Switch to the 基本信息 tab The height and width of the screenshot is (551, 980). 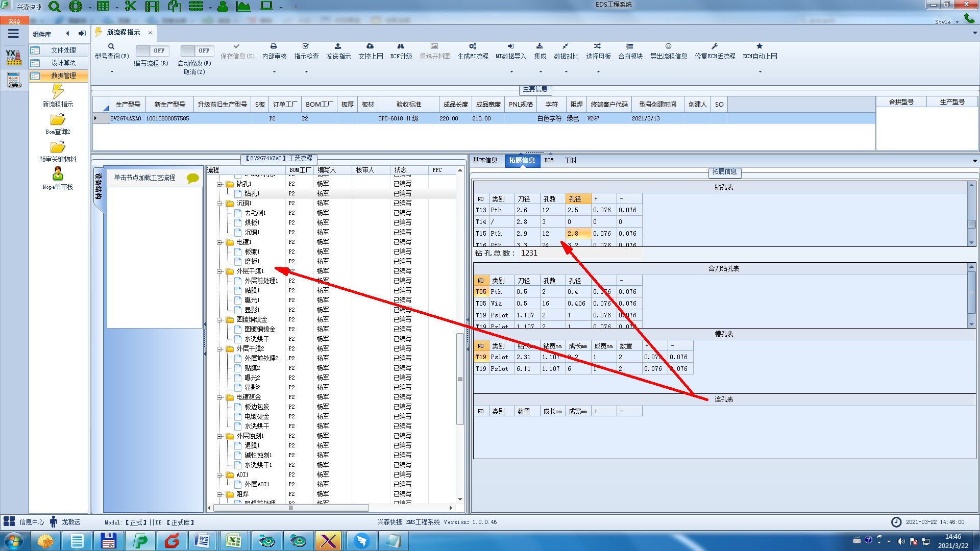tap(485, 161)
